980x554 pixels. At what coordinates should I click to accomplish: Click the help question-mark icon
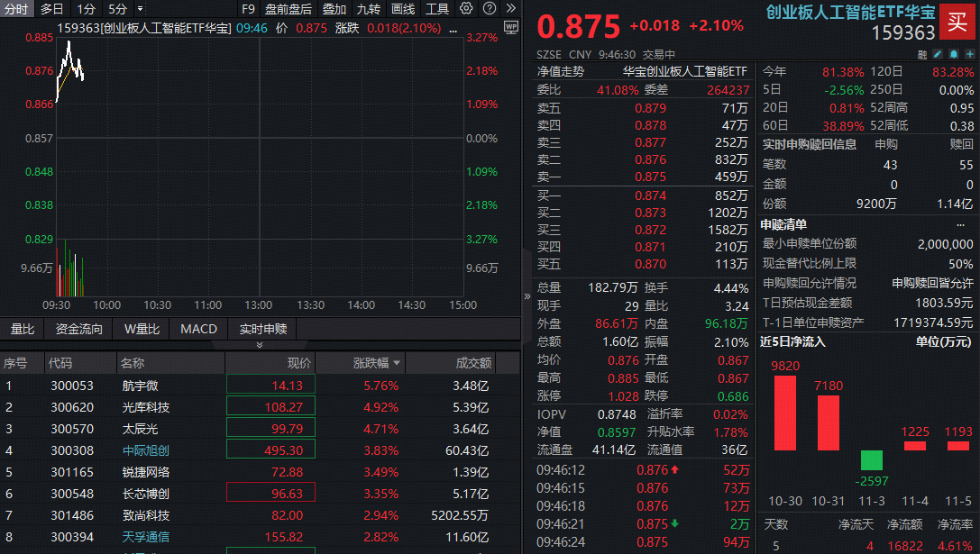(489, 9)
